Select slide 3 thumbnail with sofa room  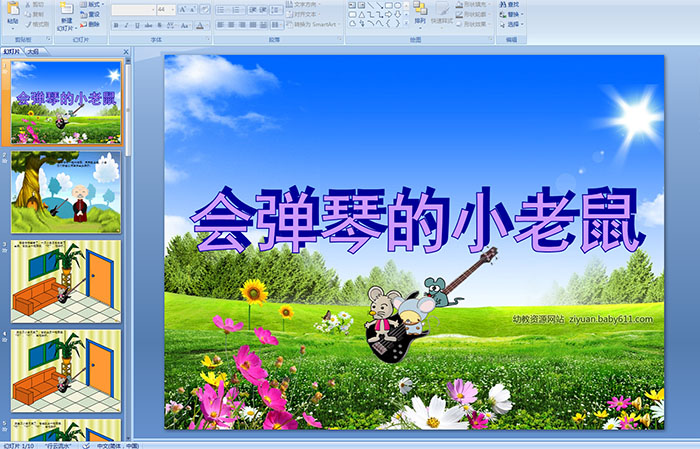coord(66,281)
